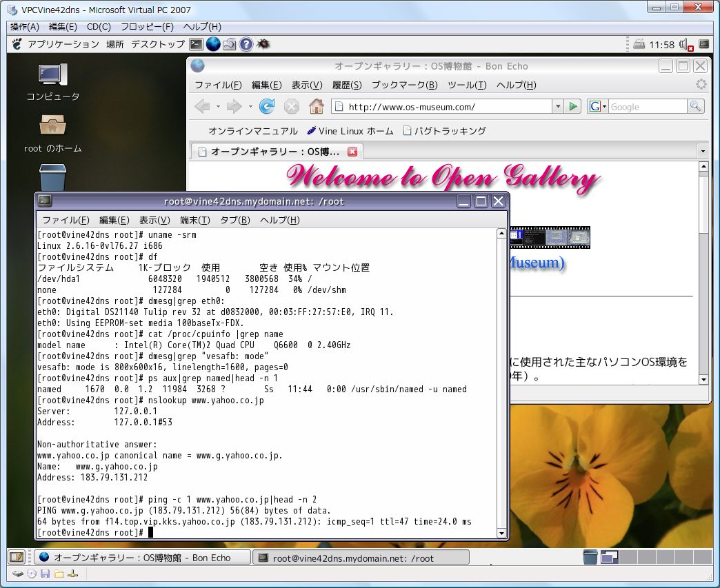The height and width of the screenshot is (588, 720).
Task: Click the Virtual PC floppy disk status icon
Action: click(x=45, y=574)
